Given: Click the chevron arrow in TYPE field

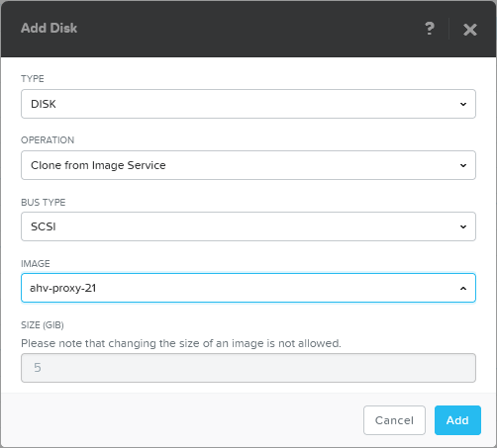Looking at the screenshot, I should (x=463, y=104).
